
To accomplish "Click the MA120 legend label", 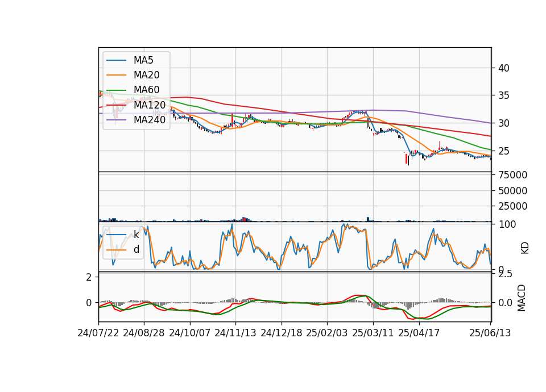I will 150,105.
